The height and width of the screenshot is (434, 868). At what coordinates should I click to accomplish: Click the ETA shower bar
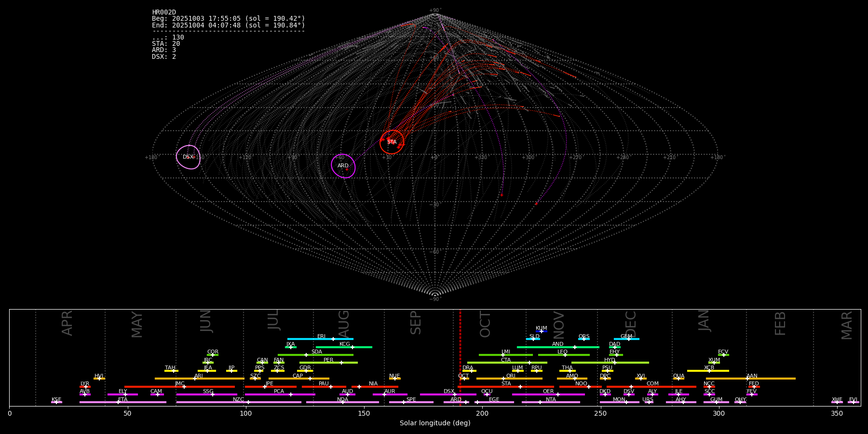pos(123,402)
